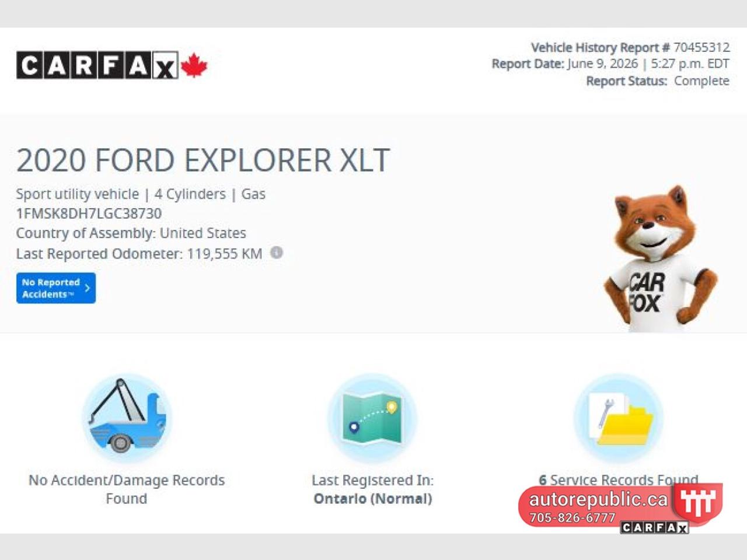The height and width of the screenshot is (560, 747).
Task: Open the No Reported Accidents badge
Action: [56, 288]
